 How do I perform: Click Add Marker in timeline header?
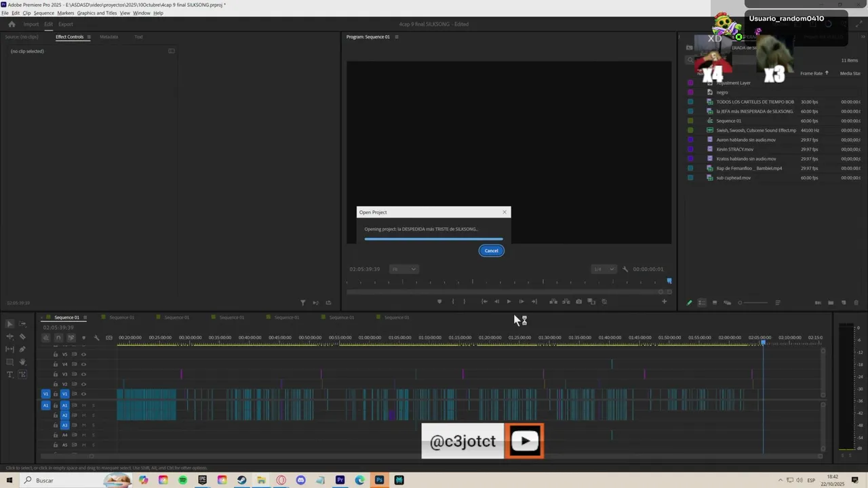83,338
